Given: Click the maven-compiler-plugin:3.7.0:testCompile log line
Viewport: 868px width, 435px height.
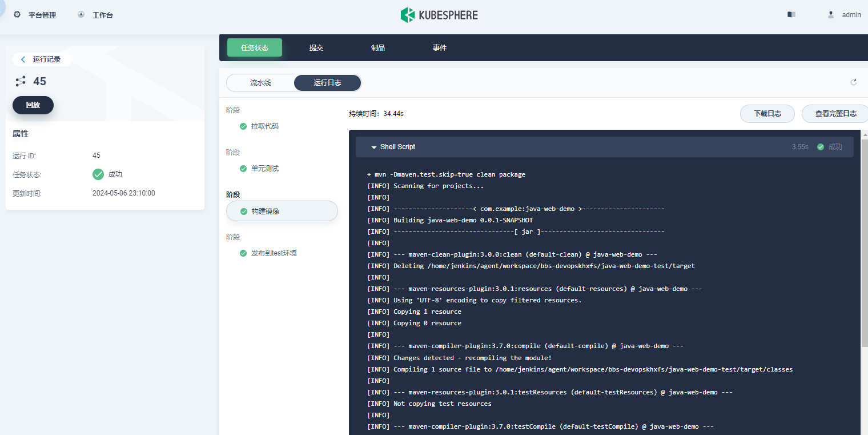Looking at the screenshot, I should pos(540,426).
